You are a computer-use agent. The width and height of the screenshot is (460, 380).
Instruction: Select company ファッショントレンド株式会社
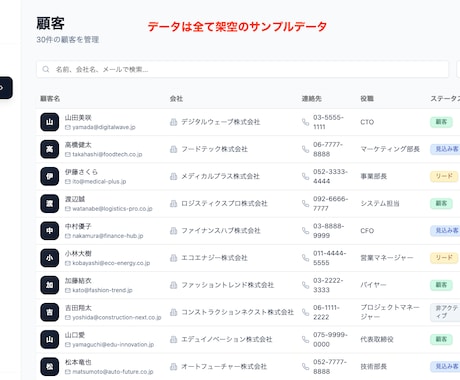227,285
